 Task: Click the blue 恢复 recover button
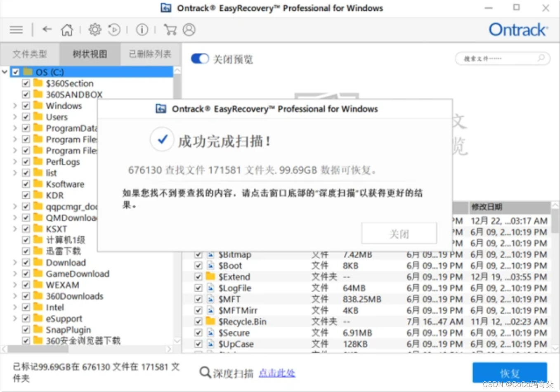[510, 373]
